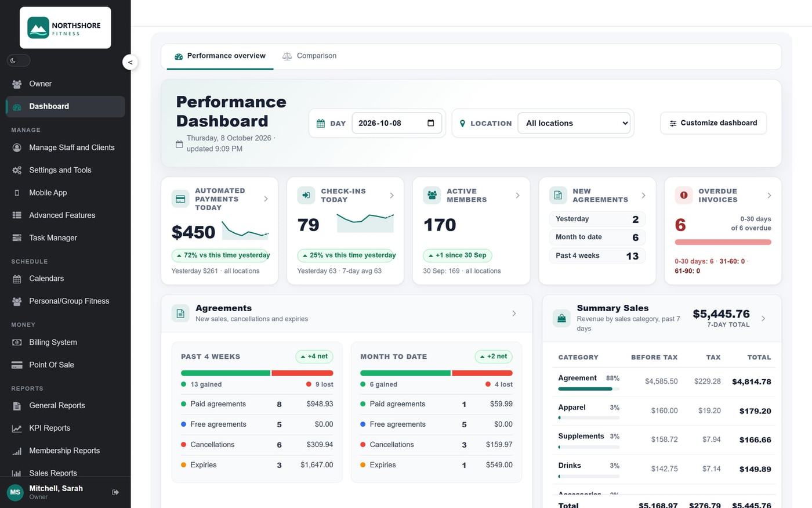Expand the Agreements panel chevron

pyautogui.click(x=514, y=314)
